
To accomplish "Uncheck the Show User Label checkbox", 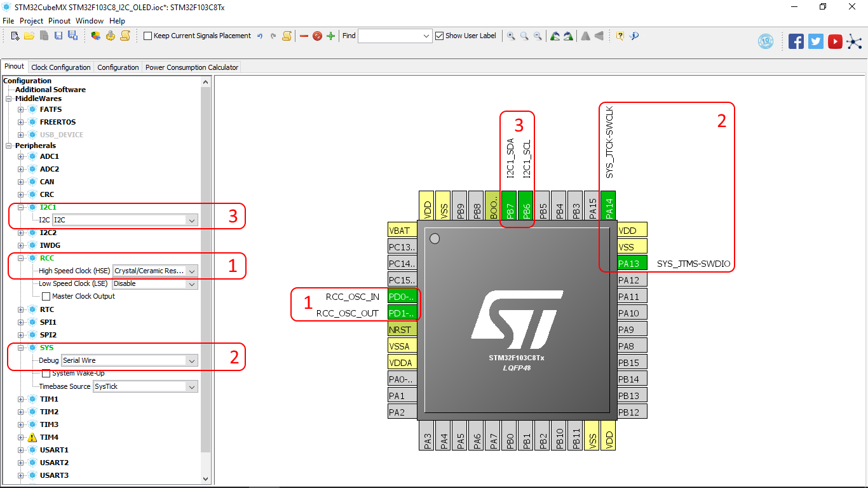I will pos(438,36).
